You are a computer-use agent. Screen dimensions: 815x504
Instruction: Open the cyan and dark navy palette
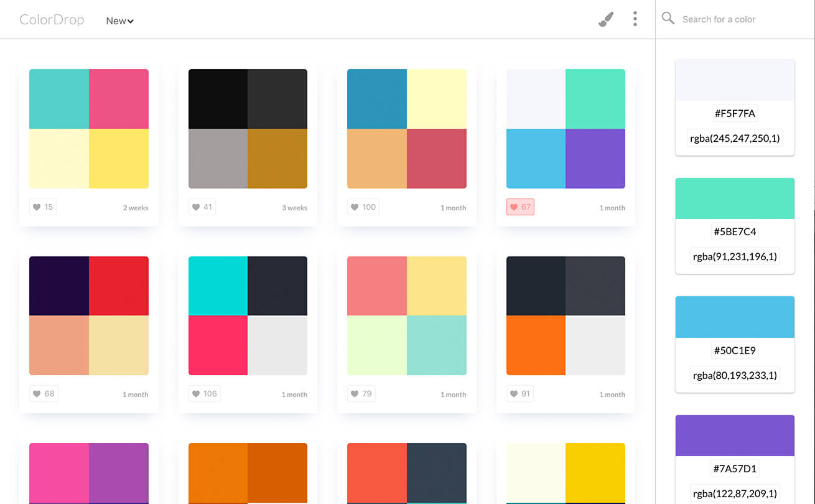(248, 315)
